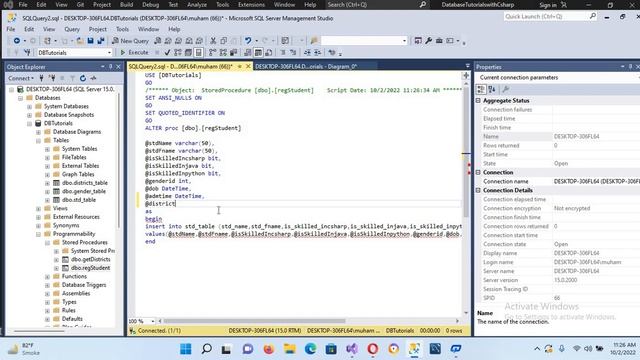This screenshot has height=360, width=640.
Task: Click the Decrease Indent icon
Action: [307, 53]
